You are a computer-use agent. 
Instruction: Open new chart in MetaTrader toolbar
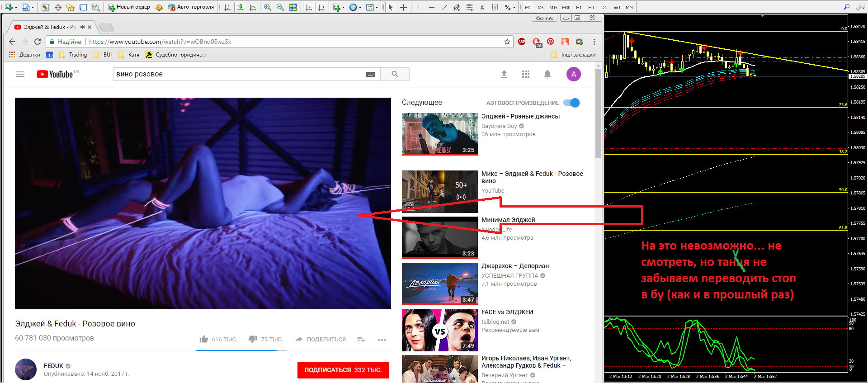(9, 7)
